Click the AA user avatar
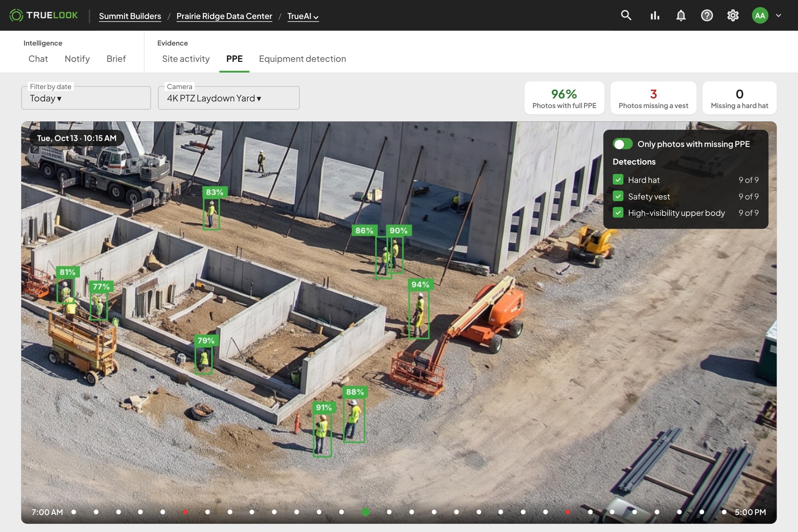The image size is (798, 532). (760, 15)
